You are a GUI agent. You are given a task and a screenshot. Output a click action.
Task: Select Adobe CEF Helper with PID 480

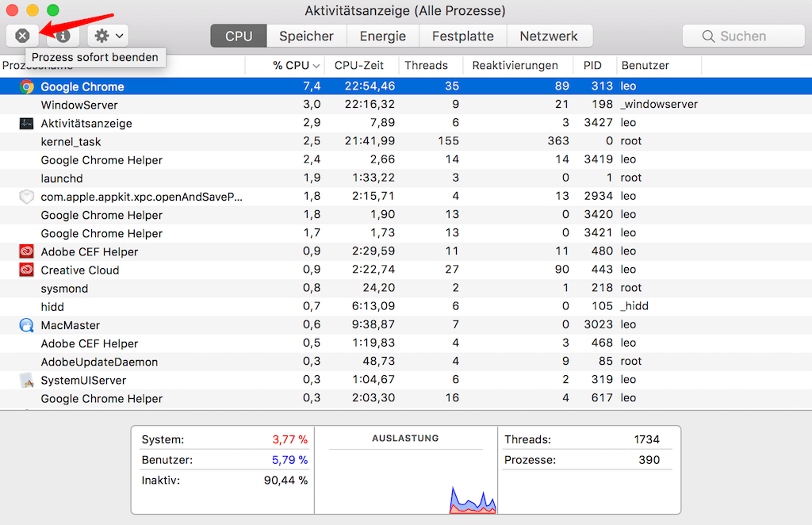tap(90, 251)
